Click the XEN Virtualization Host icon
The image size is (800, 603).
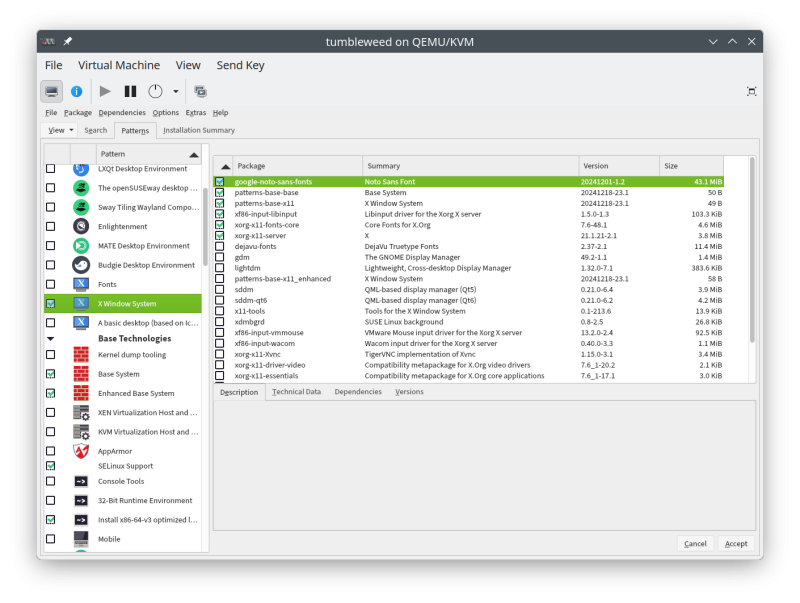[81, 413]
